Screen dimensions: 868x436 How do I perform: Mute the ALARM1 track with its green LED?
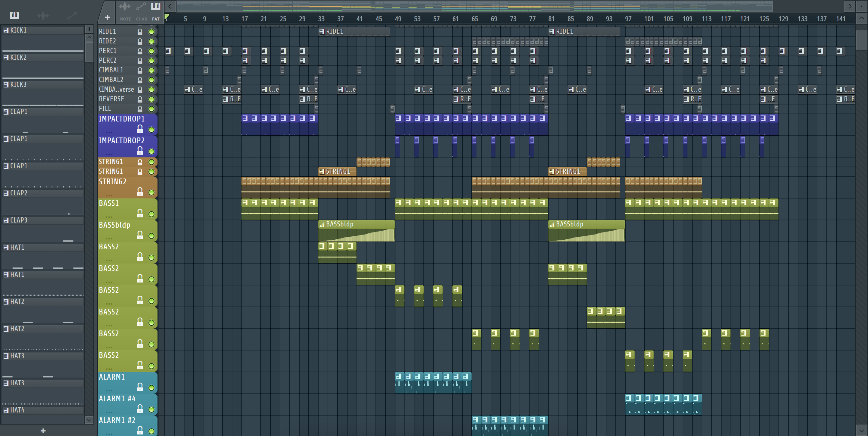click(x=152, y=388)
